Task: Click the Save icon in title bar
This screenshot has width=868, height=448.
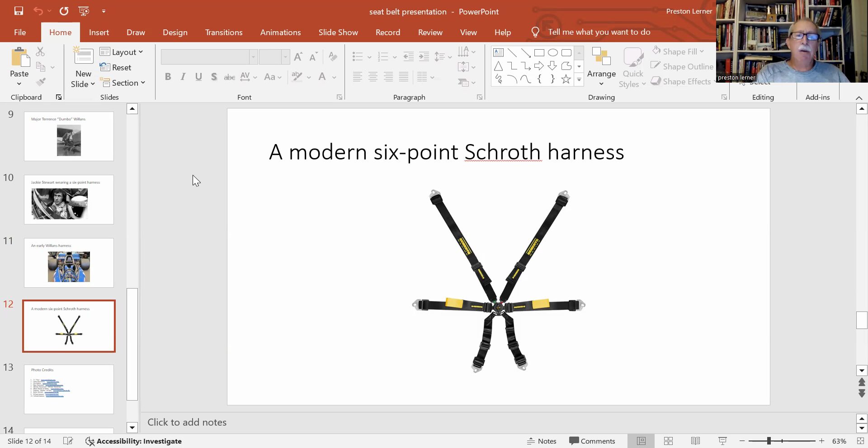Action: (19, 11)
